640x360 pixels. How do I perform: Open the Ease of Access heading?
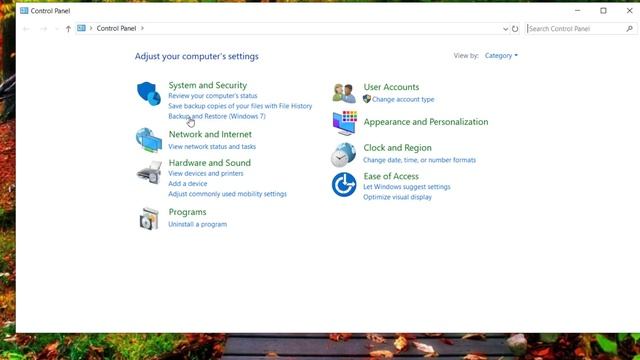pyautogui.click(x=391, y=176)
